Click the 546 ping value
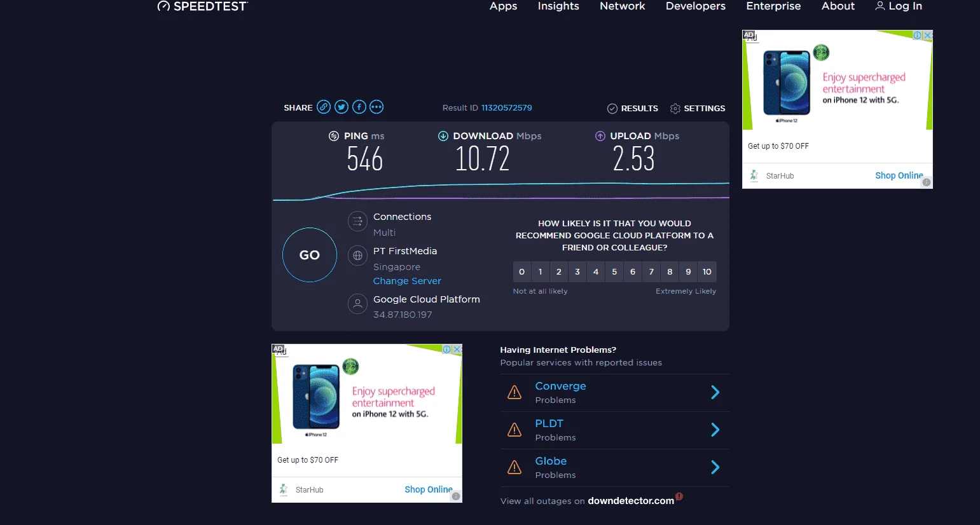The image size is (980, 525). click(x=365, y=159)
